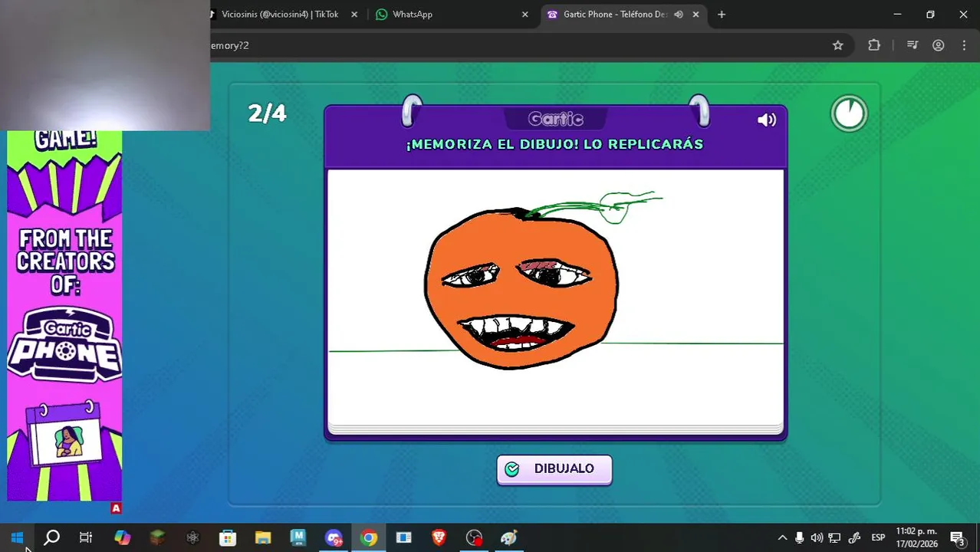Bookmark this page with the star icon
Screen dimensions: 980x552
[x=838, y=45]
